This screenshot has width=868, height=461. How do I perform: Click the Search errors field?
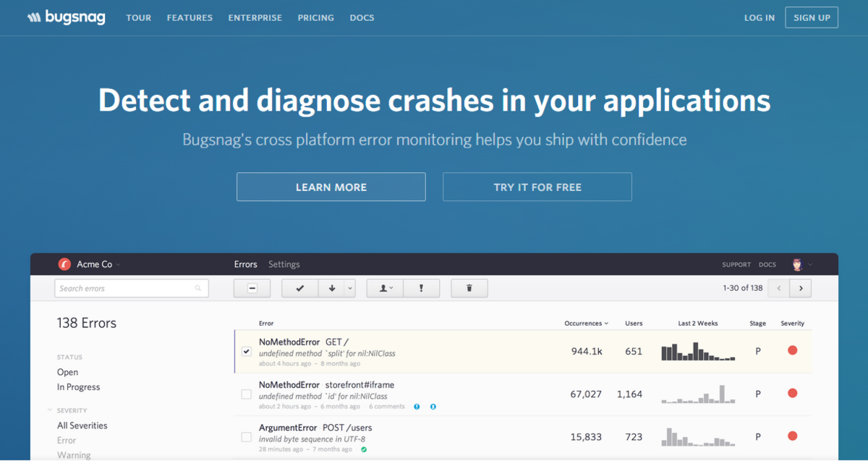click(x=132, y=288)
